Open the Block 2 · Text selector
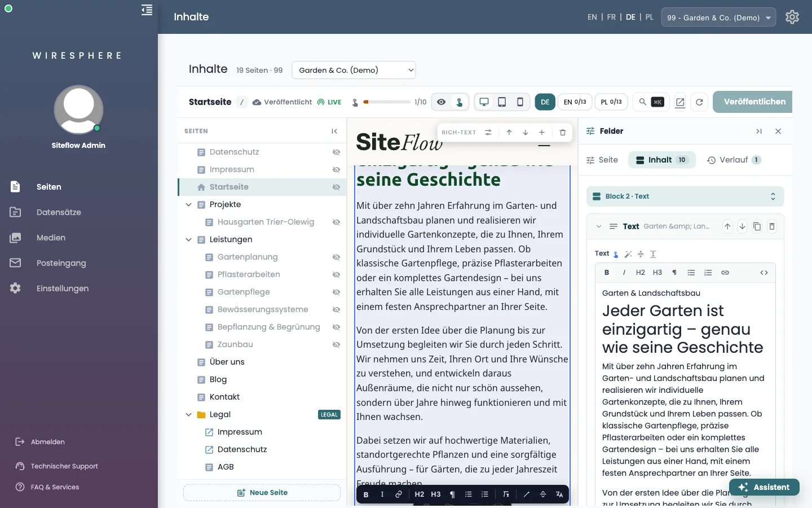The height and width of the screenshot is (508, 812). [x=685, y=196]
